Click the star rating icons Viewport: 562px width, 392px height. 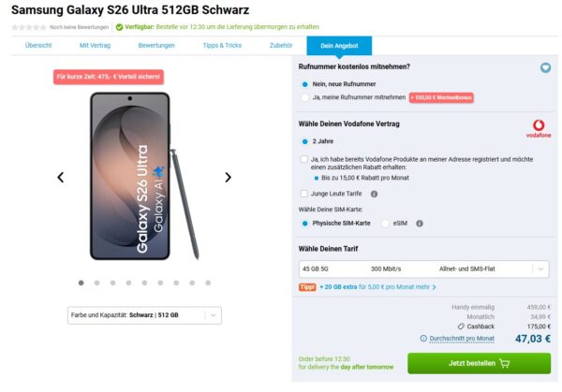pos(28,27)
